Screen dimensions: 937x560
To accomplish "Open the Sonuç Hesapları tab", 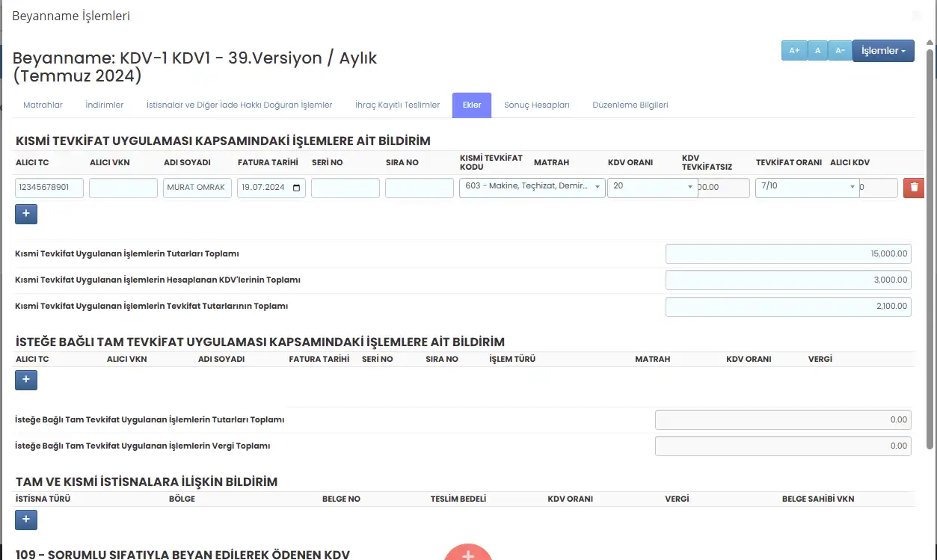I will pos(536,105).
